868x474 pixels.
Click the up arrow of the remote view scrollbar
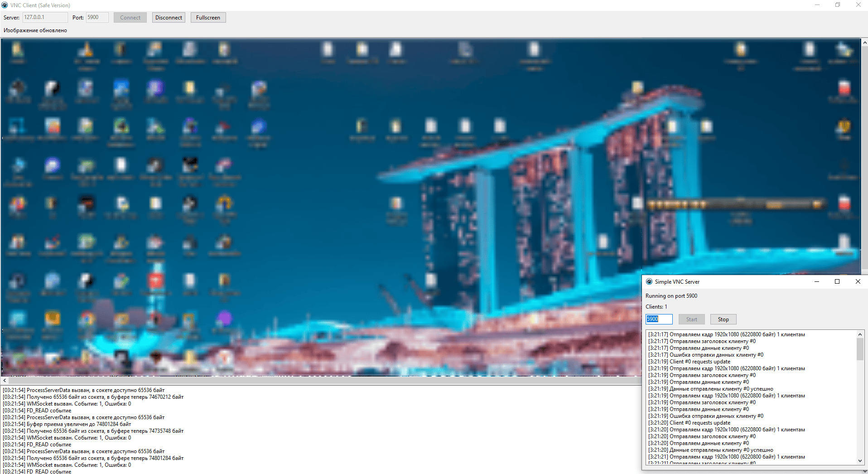pos(864,43)
